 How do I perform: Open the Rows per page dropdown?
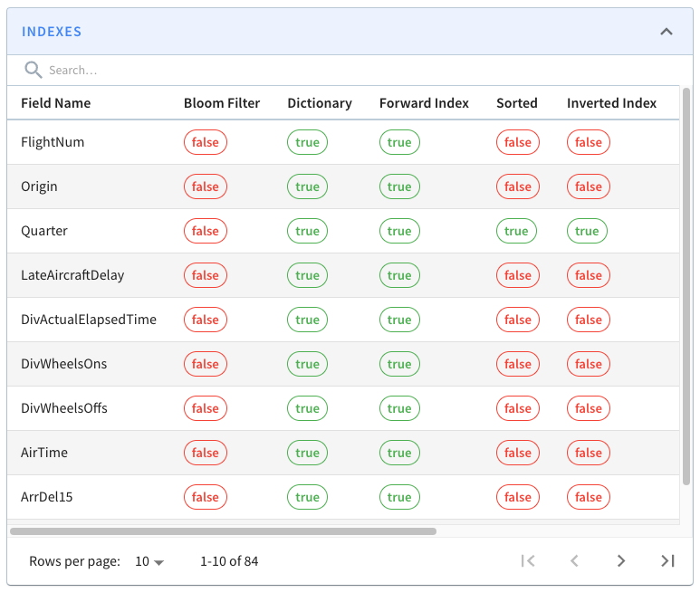coord(149,561)
